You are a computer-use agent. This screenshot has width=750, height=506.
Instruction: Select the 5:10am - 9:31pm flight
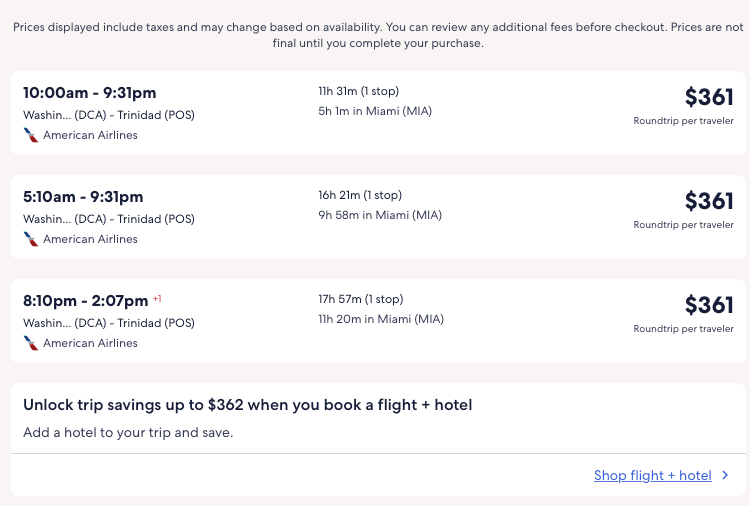coord(83,197)
